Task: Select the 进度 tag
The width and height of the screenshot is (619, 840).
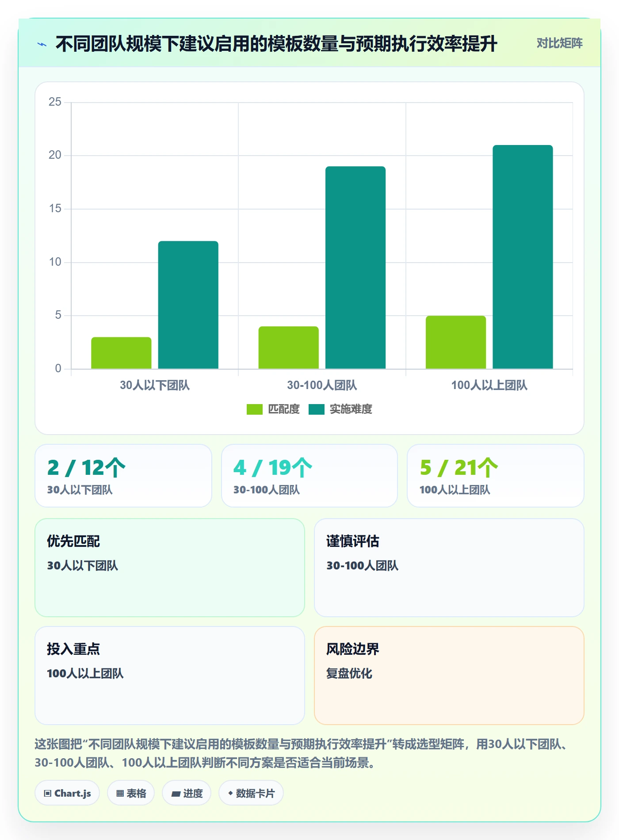Action: click(187, 793)
